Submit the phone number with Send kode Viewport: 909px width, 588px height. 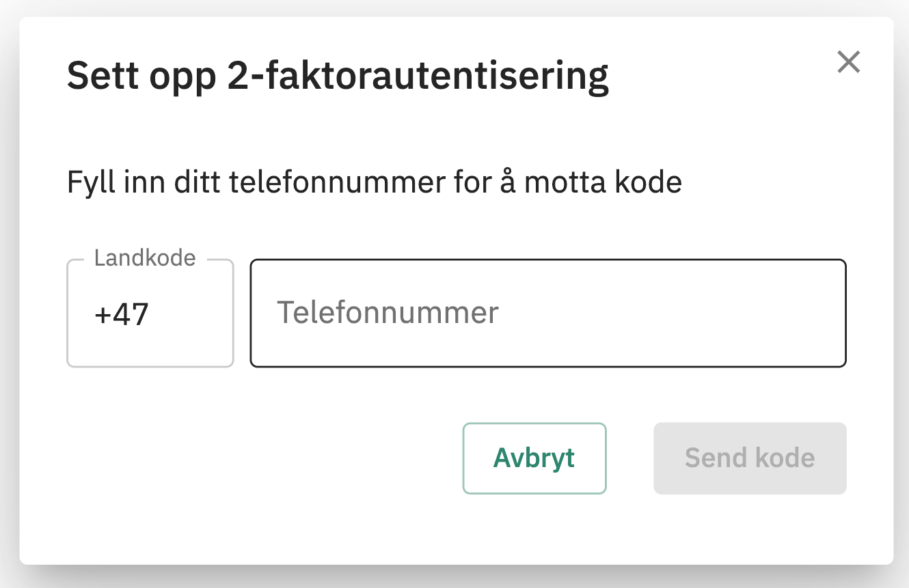750,458
